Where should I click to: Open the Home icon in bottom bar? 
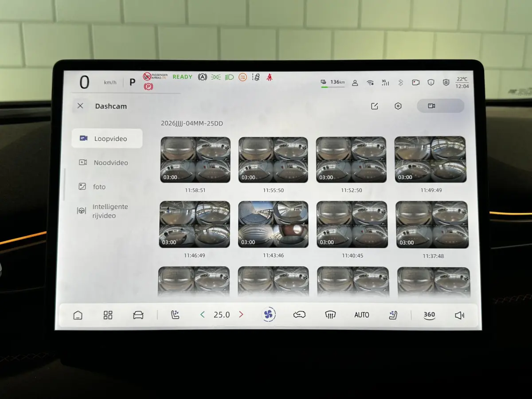click(78, 315)
